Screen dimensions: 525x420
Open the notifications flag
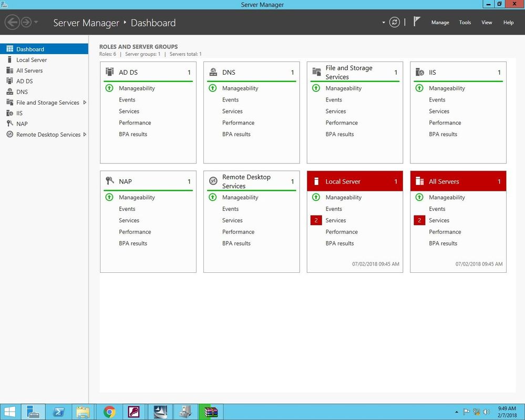pyautogui.click(x=416, y=22)
